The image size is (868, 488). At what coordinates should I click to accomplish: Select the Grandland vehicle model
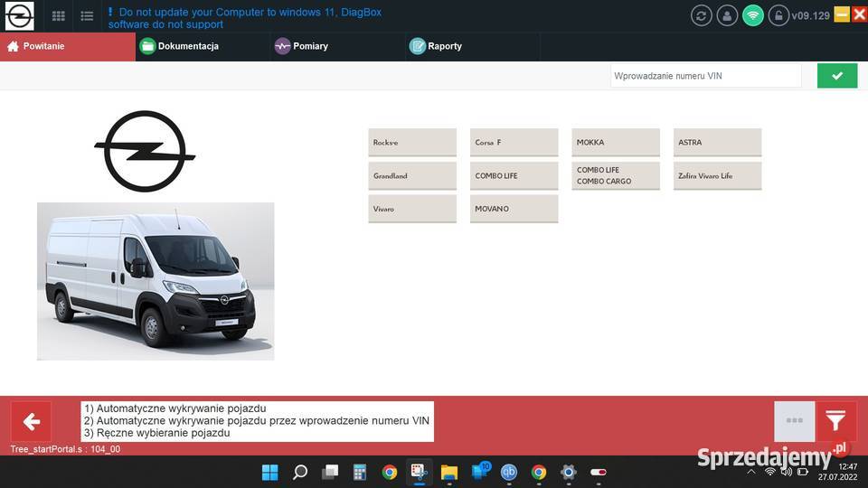click(x=412, y=176)
